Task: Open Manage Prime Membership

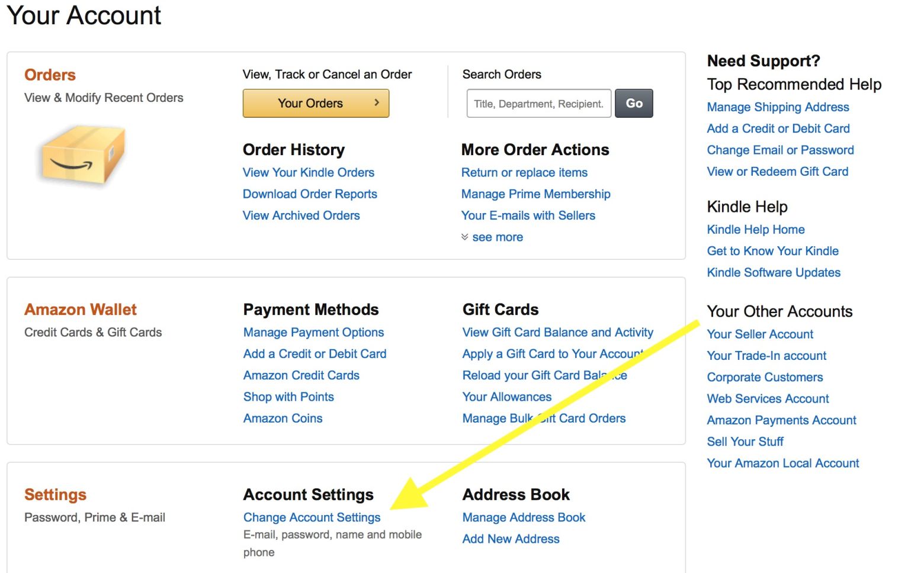Action: pos(535,194)
